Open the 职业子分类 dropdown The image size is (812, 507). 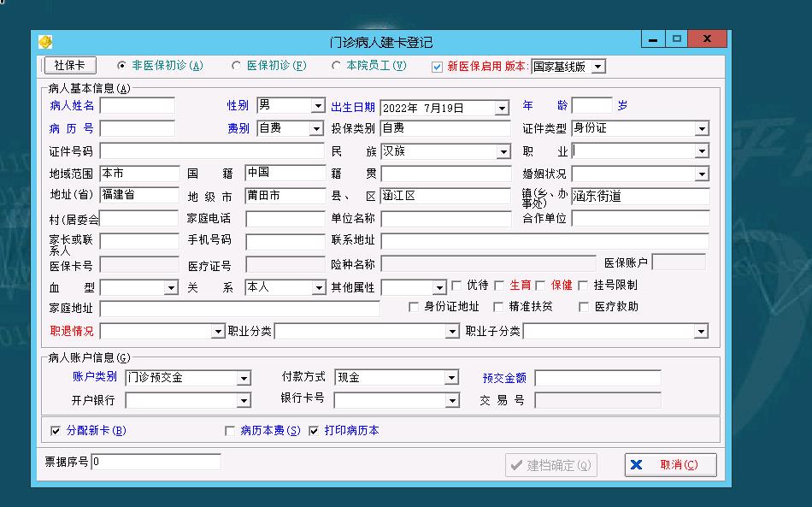[701, 332]
